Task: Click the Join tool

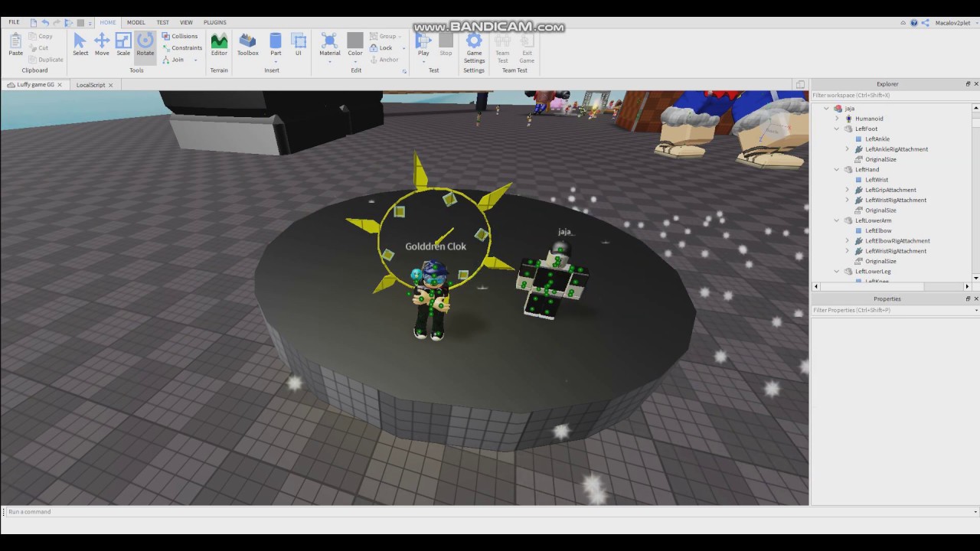Action: click(173, 60)
